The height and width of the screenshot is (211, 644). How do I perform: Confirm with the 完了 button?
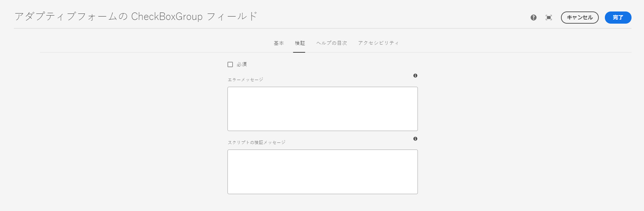coord(618,18)
